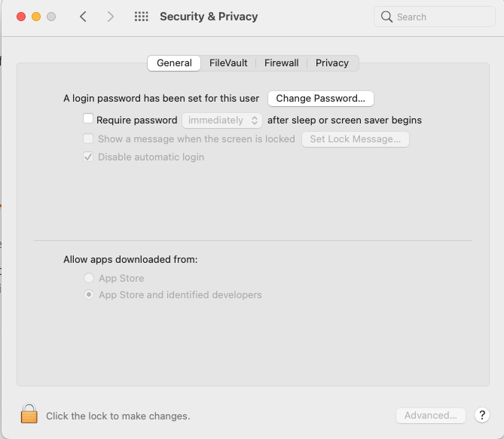
Task: Enable the Require password checkbox
Action: 88,119
